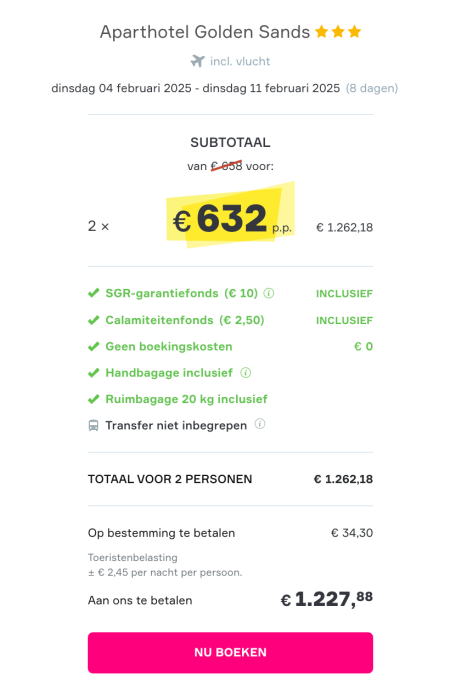This screenshot has width=450, height=680.
Task: Click the crossed-out € 658 original price
Action: pos(227,166)
